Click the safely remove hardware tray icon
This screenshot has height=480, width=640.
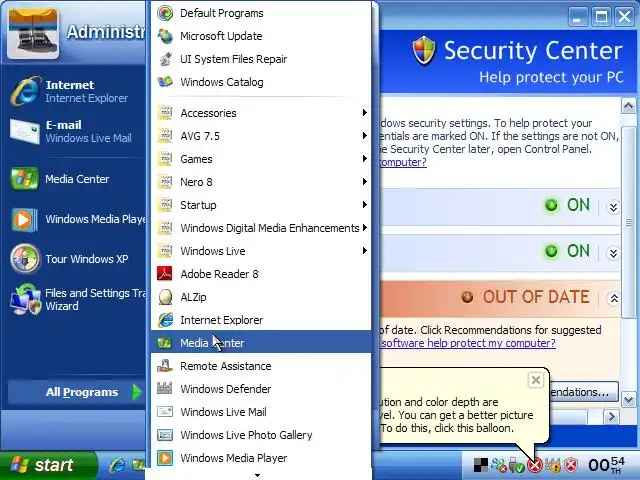(517, 465)
